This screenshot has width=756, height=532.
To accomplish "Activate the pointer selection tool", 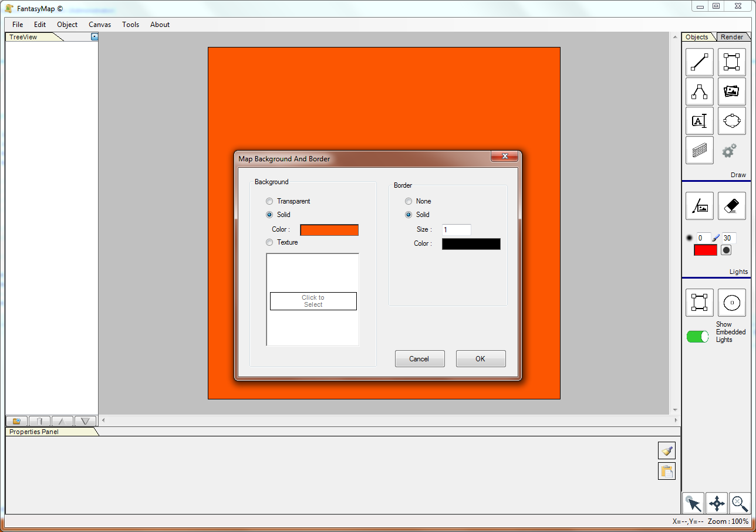I will (x=693, y=503).
